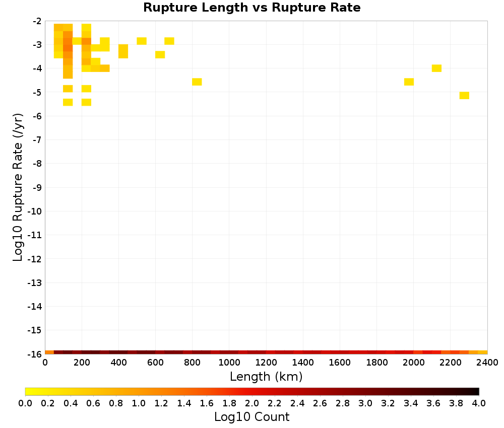Click the yellow data cell near 820 km

point(197,82)
